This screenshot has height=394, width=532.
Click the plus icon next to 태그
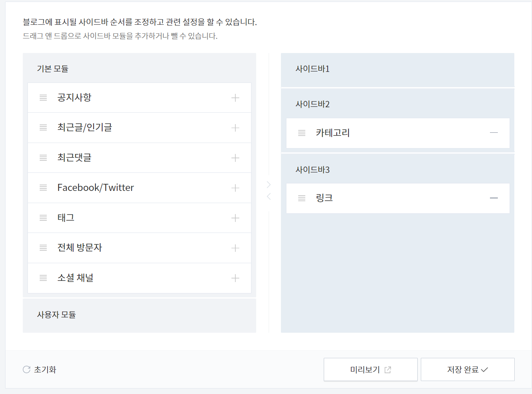coord(235,218)
